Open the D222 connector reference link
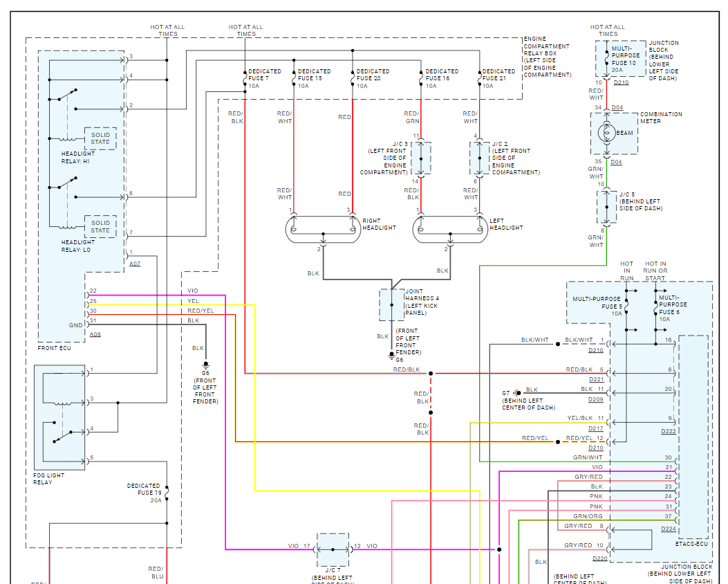This screenshot has width=728, height=584. (669, 432)
